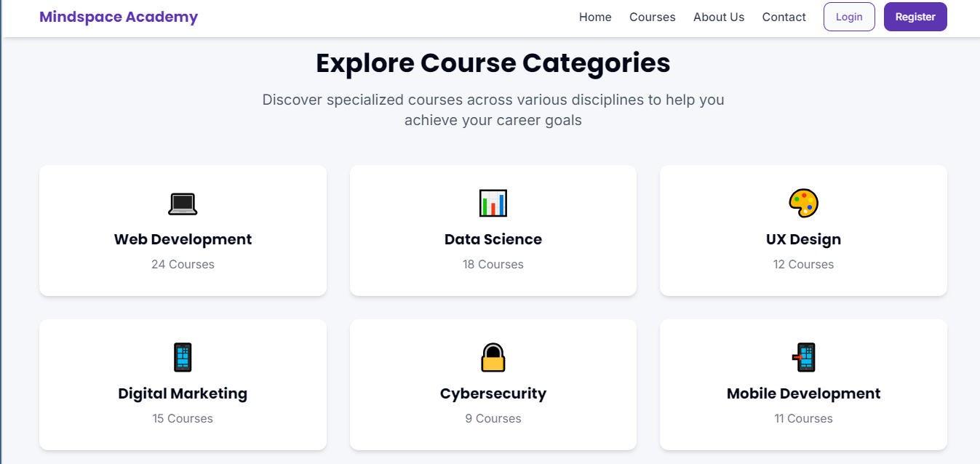Screen dimensions: 980x464
Task: Select the Data Science card heading
Action: tap(493, 239)
